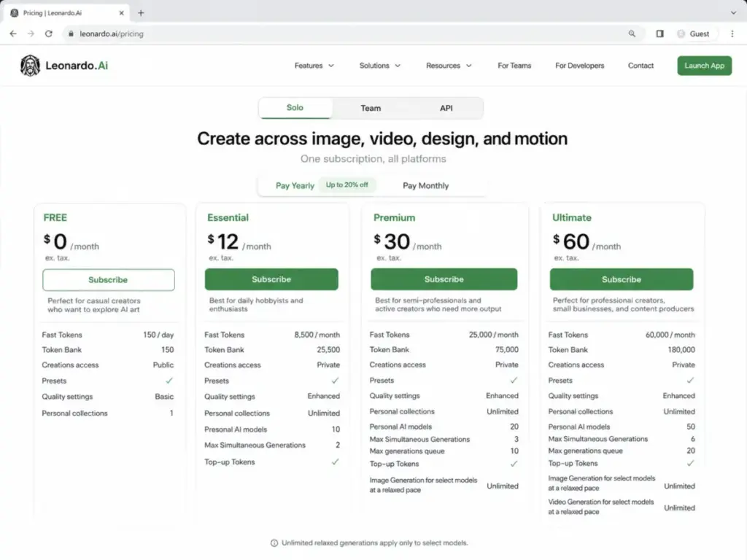
Task: Click the Basic quality settings value
Action: 164,396
